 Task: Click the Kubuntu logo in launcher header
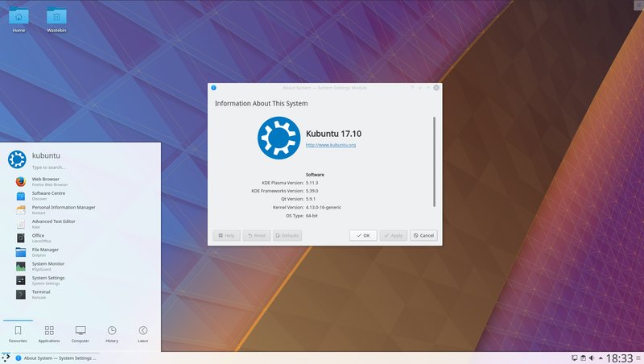point(17,159)
